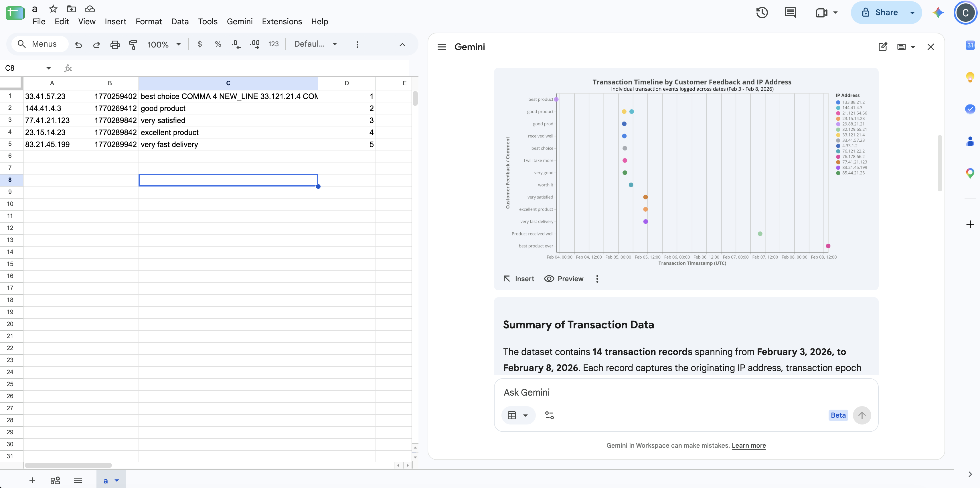Screen dimensions: 980x488
Task: Collapse the toolbar header with chevron
Action: pyautogui.click(x=402, y=45)
